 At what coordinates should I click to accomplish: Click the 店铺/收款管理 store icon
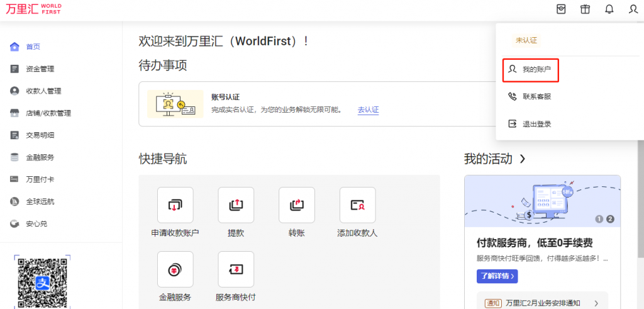(x=14, y=113)
